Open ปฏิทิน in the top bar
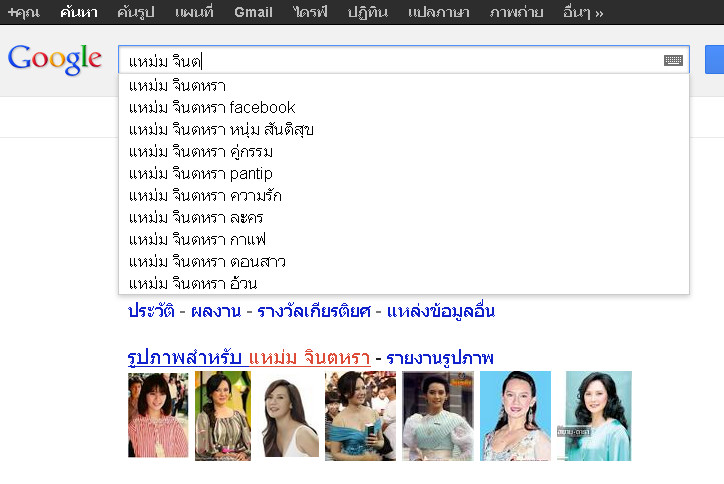 368,12
